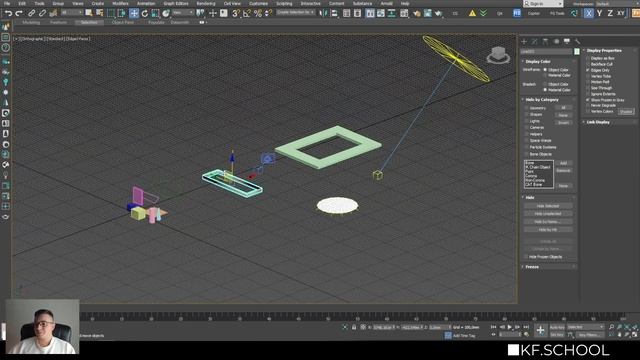Open the Create Selection Set dropdown

pos(296,13)
